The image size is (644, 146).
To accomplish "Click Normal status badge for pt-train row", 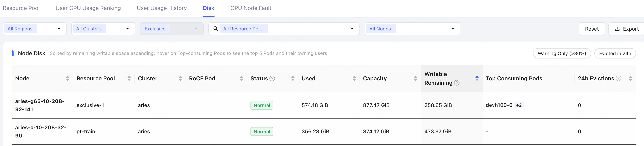I will pyautogui.click(x=262, y=131).
